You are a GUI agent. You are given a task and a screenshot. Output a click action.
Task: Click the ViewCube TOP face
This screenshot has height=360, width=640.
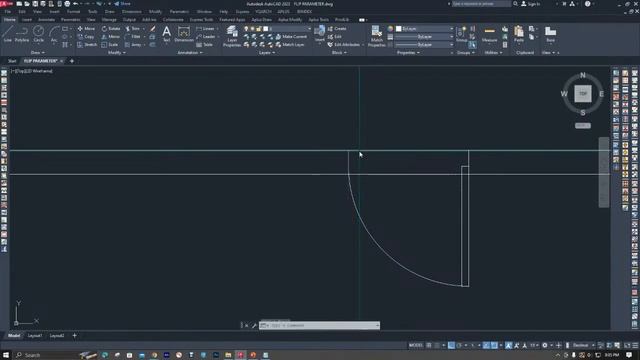pos(582,93)
